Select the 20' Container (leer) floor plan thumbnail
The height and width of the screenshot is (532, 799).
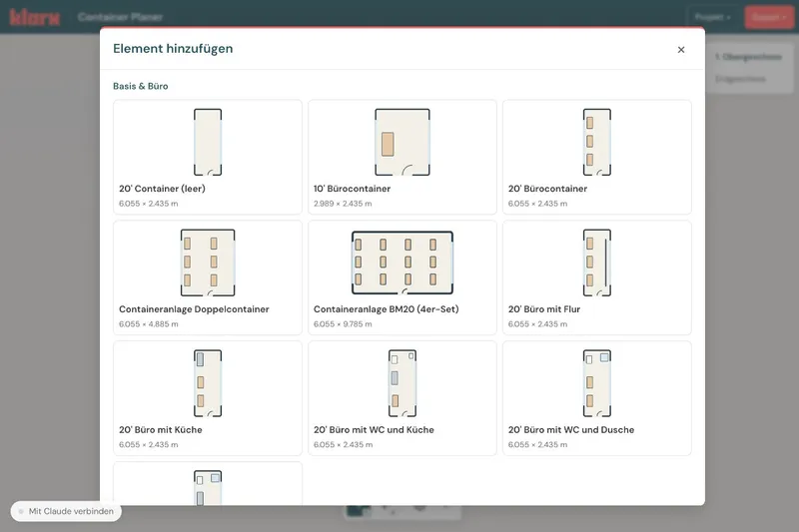[x=208, y=142]
